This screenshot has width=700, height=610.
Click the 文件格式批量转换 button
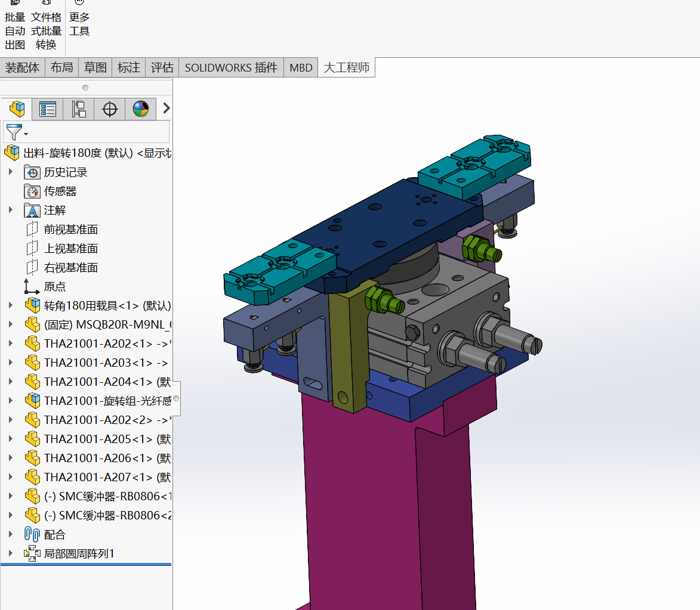[x=46, y=26]
